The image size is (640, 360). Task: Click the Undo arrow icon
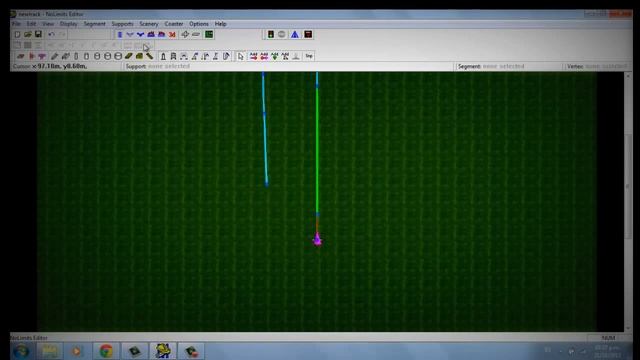tap(51, 35)
